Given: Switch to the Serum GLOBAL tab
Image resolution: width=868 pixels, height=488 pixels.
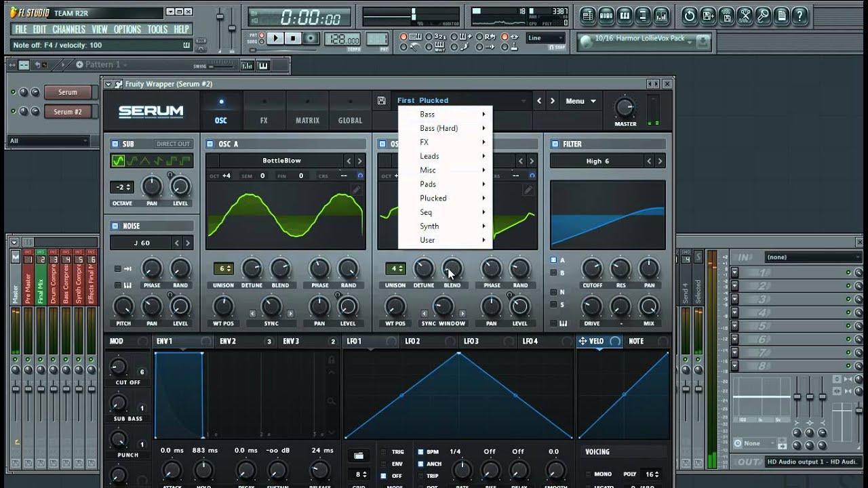Looking at the screenshot, I should pos(351,112).
